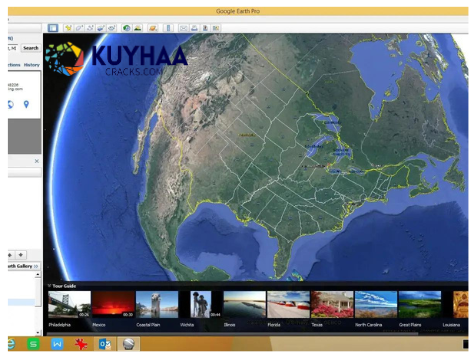Toggle the sidebar visibility toolbar button
This screenshot has width=469, height=361.
pyautogui.click(x=53, y=28)
